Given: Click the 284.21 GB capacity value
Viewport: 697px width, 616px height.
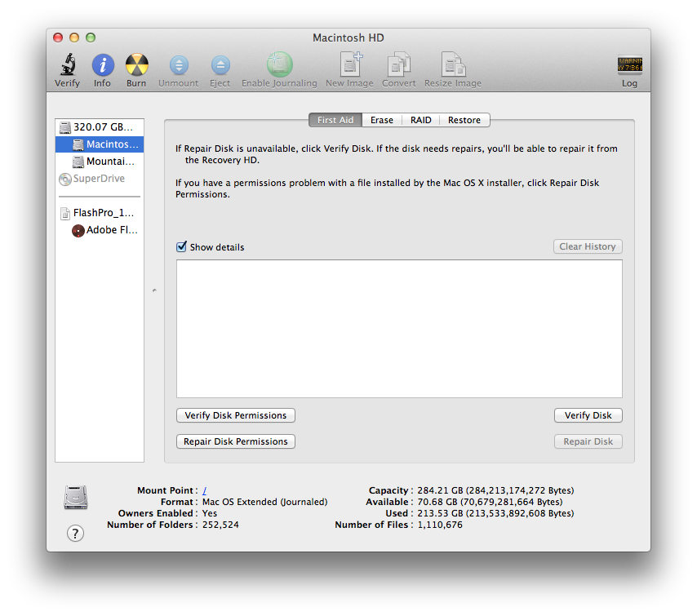Looking at the screenshot, I should click(495, 490).
